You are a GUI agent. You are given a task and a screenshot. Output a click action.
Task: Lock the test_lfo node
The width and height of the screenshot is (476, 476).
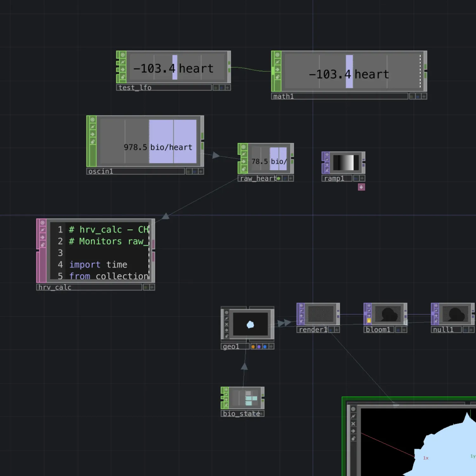pos(122,76)
